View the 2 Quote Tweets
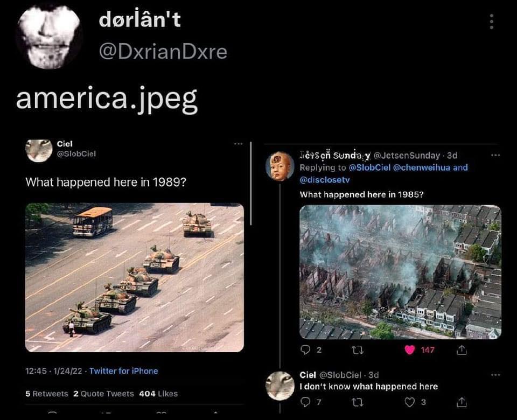This screenshot has height=420, width=517. (x=103, y=394)
